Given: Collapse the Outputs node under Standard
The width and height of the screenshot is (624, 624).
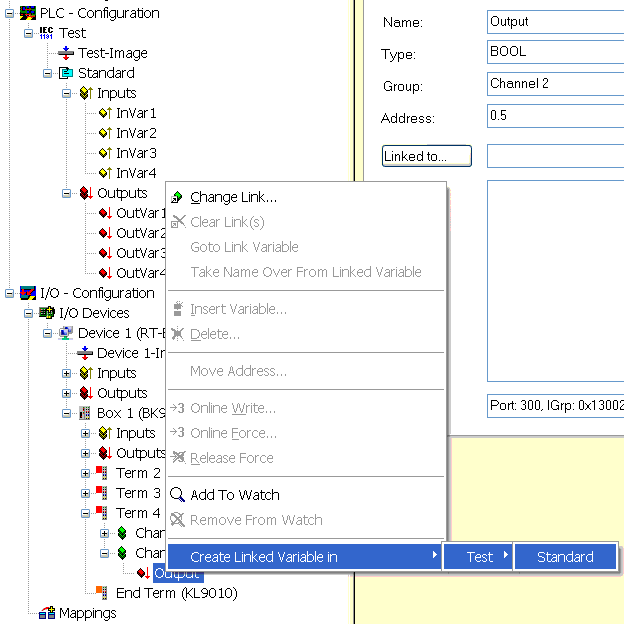Looking at the screenshot, I should pyautogui.click(x=66, y=193).
